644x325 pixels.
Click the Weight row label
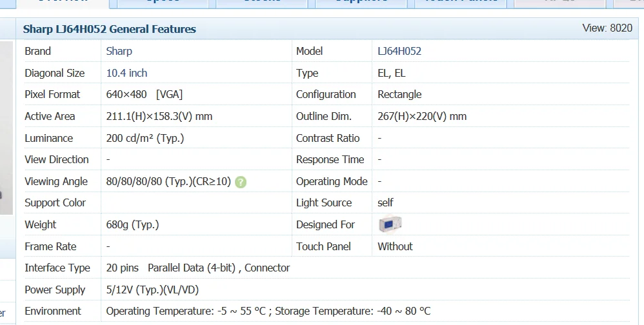[x=40, y=225]
